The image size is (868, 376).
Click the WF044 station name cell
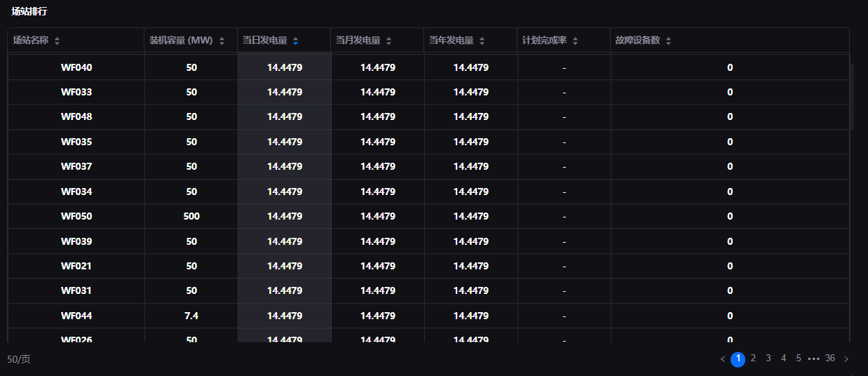pyautogui.click(x=76, y=316)
